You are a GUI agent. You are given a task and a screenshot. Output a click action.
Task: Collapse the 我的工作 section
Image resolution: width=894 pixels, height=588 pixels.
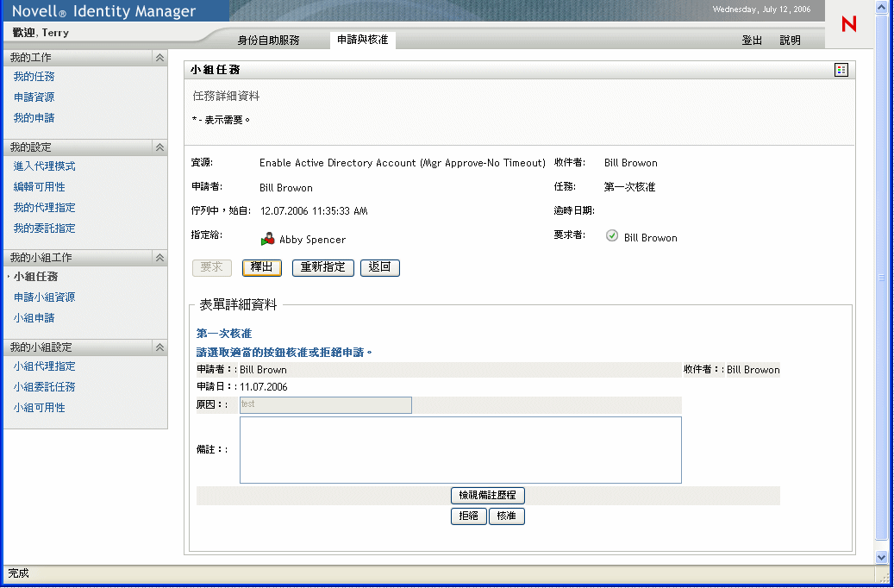click(x=159, y=58)
